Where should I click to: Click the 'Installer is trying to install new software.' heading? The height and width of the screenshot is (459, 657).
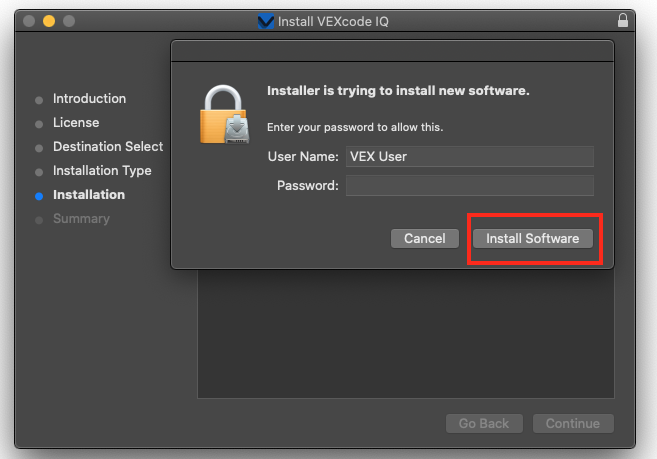(398, 91)
